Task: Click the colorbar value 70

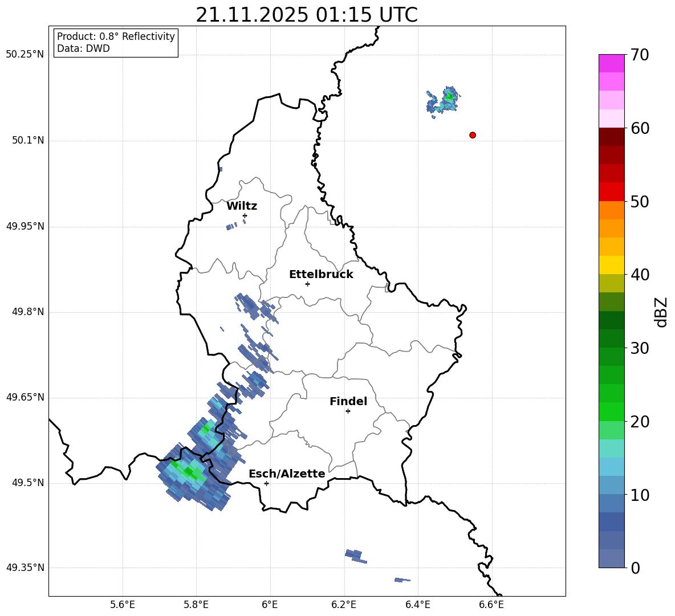Action: coord(640,55)
